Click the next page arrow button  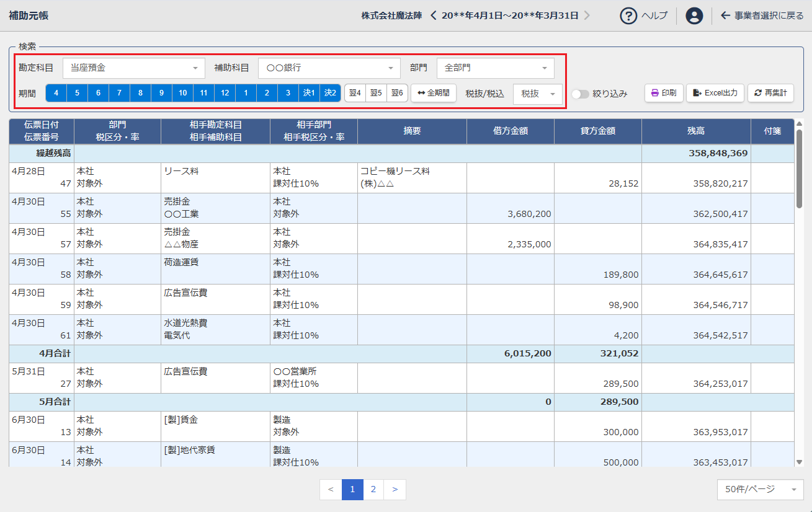click(x=395, y=490)
